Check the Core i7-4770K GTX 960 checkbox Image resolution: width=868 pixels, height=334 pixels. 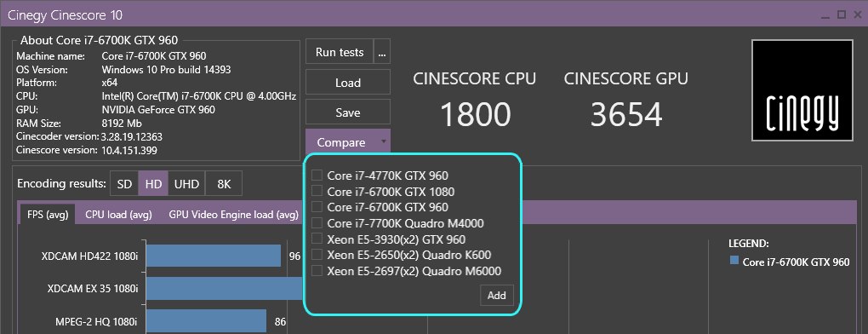coord(317,176)
